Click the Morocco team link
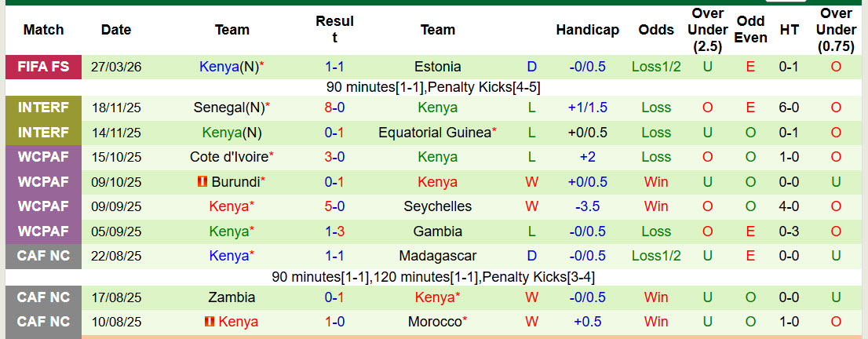The height and width of the screenshot is (339, 868). pos(436,322)
